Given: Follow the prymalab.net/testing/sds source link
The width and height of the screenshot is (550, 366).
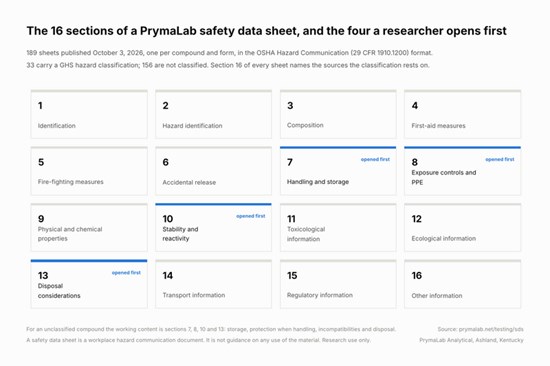Looking at the screenshot, I should click(491, 329).
